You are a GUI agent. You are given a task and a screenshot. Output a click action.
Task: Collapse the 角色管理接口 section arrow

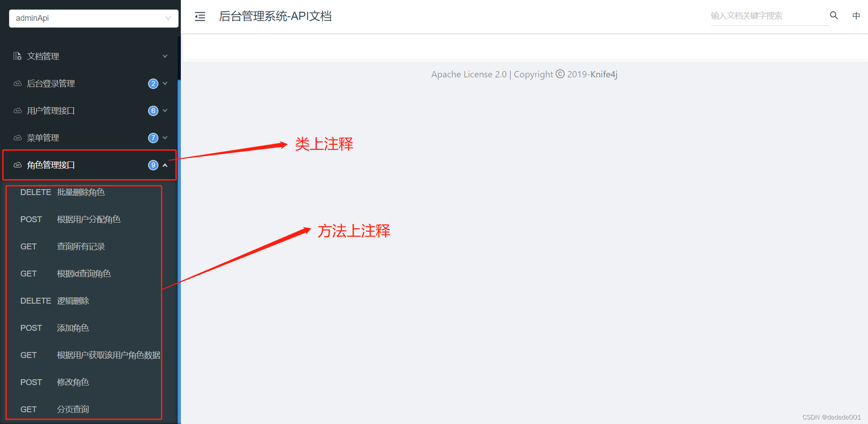click(165, 165)
